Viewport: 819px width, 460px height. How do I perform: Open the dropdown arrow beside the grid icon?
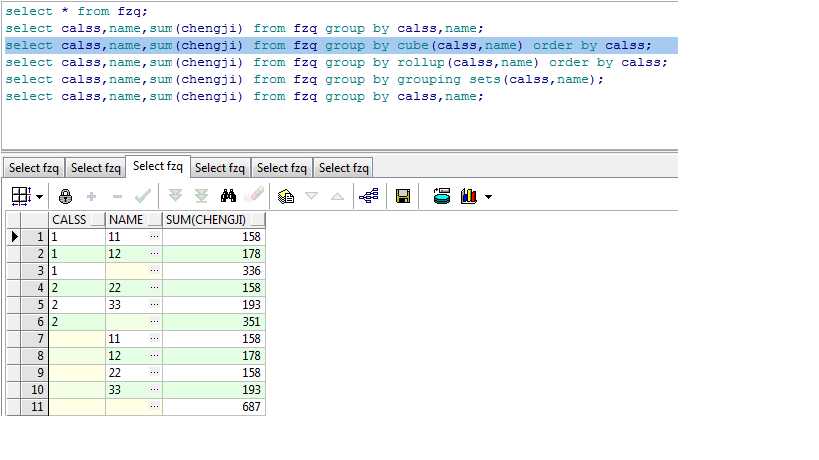[39, 197]
